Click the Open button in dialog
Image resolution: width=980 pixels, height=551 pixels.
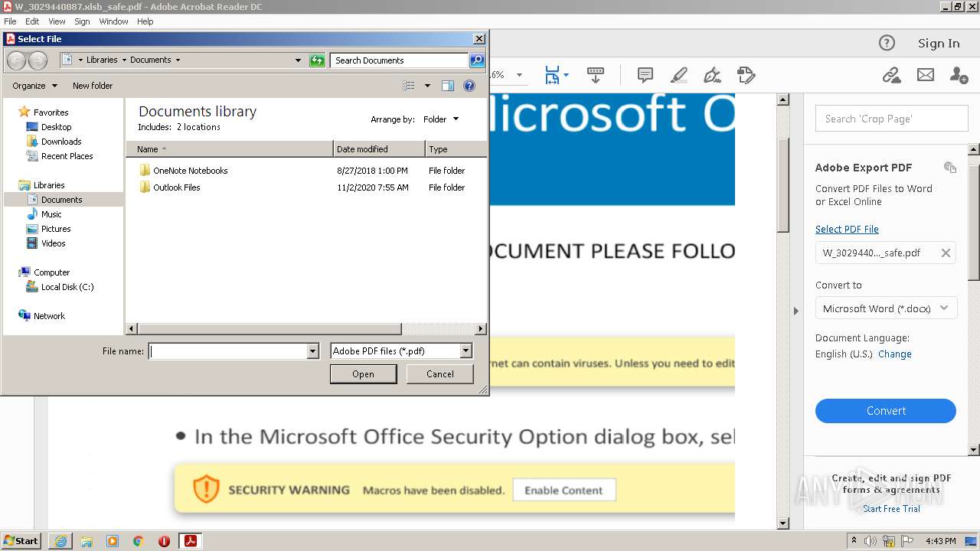(363, 374)
